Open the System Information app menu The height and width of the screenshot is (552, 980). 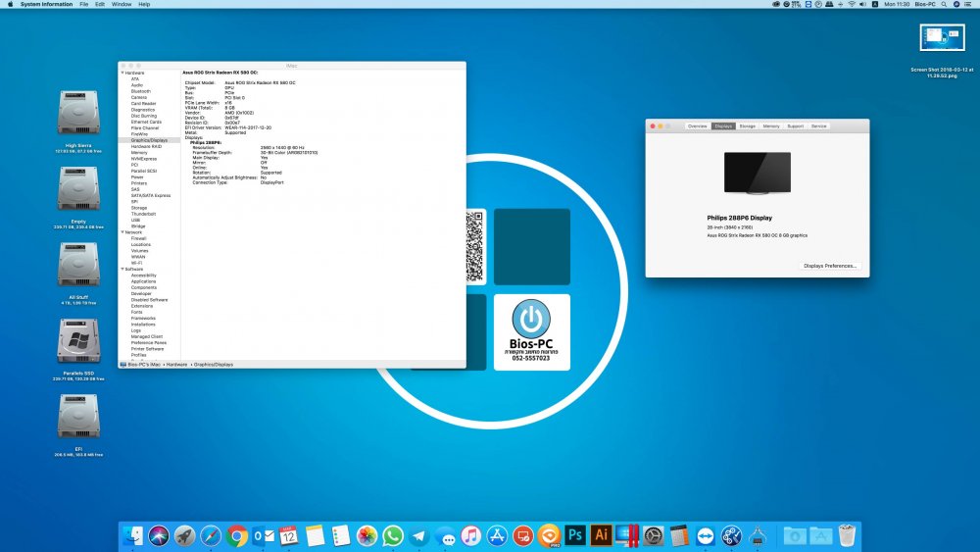[x=46, y=4]
